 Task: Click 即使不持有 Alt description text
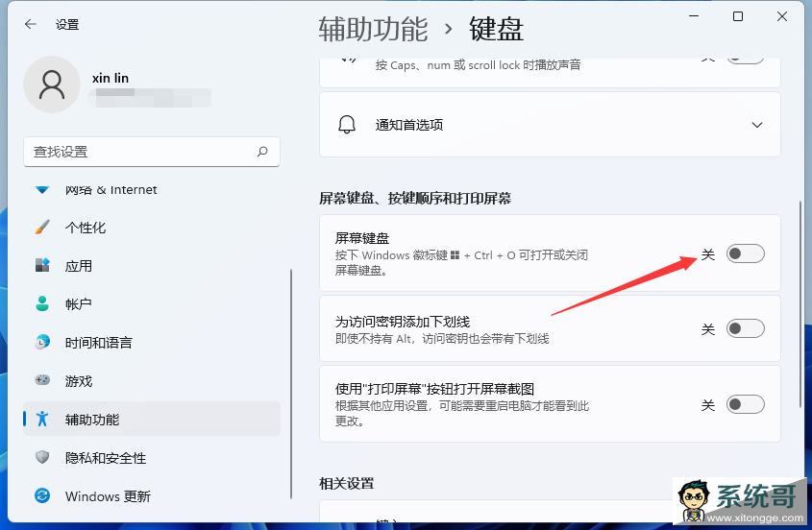[x=442, y=339]
